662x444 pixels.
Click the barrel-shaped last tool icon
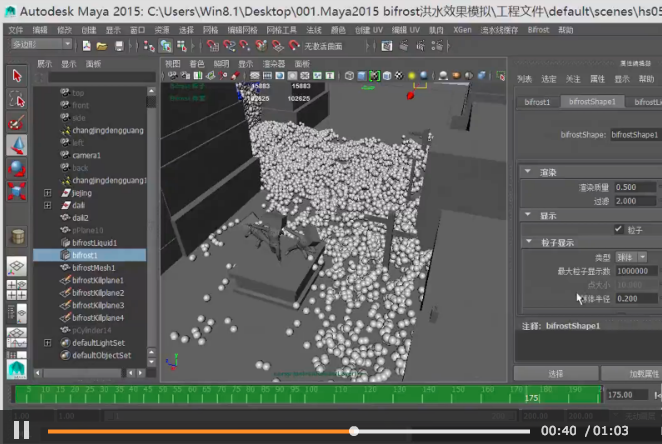point(17,237)
